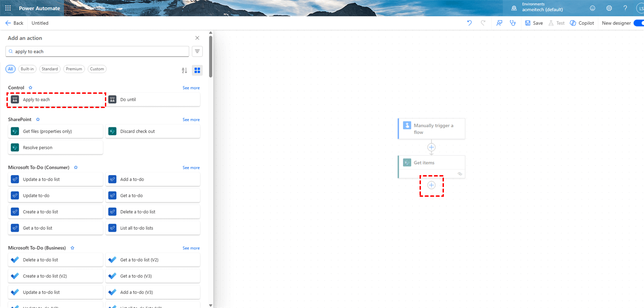The width and height of the screenshot is (644, 308).
Task: Choose Get a to-do list (V2) action
Action: (x=153, y=260)
